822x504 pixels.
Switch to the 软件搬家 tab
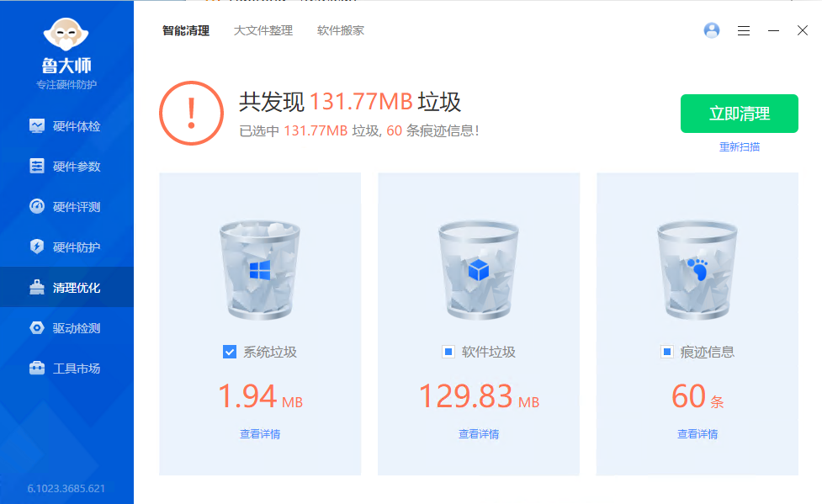341,30
